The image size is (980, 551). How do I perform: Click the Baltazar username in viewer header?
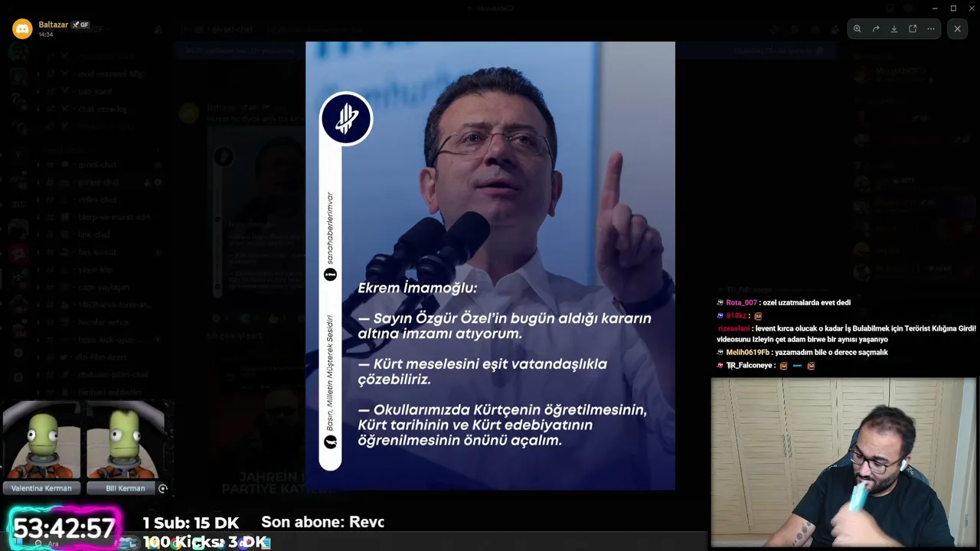point(54,24)
